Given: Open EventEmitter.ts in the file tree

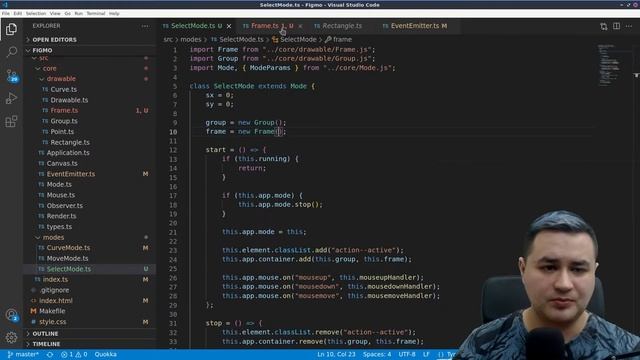Looking at the screenshot, I should coord(90,174).
